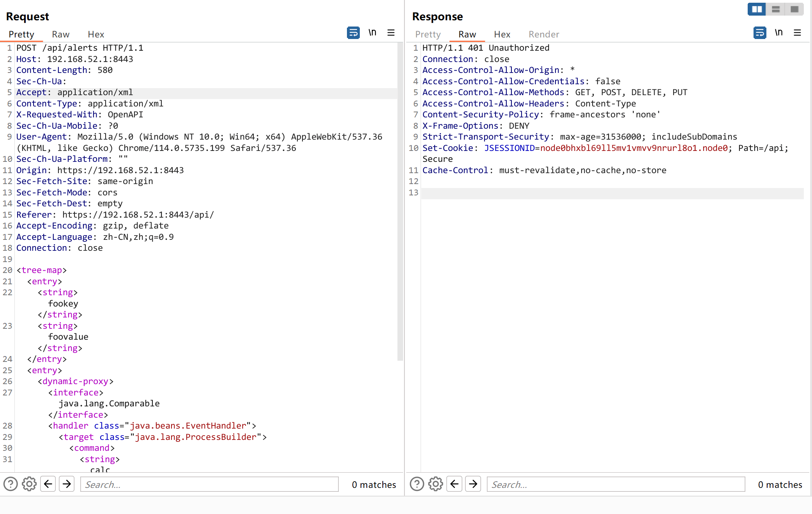This screenshot has height=514, width=812.
Task: Show non-printable characters in Request panel
Action: [x=372, y=33]
